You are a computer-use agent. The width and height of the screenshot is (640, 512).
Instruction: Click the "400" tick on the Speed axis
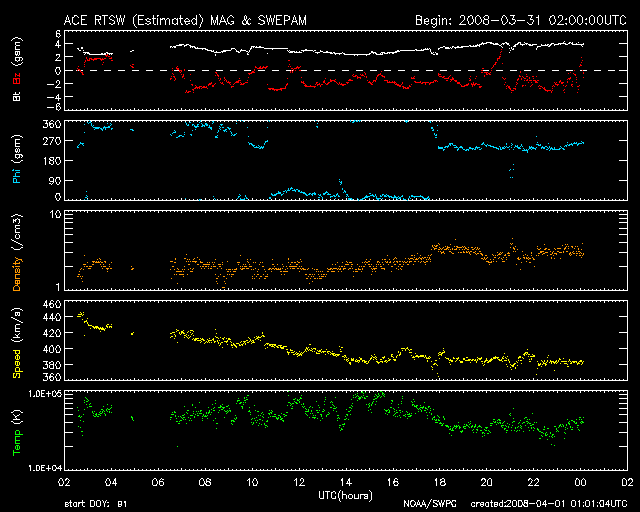coord(52,349)
